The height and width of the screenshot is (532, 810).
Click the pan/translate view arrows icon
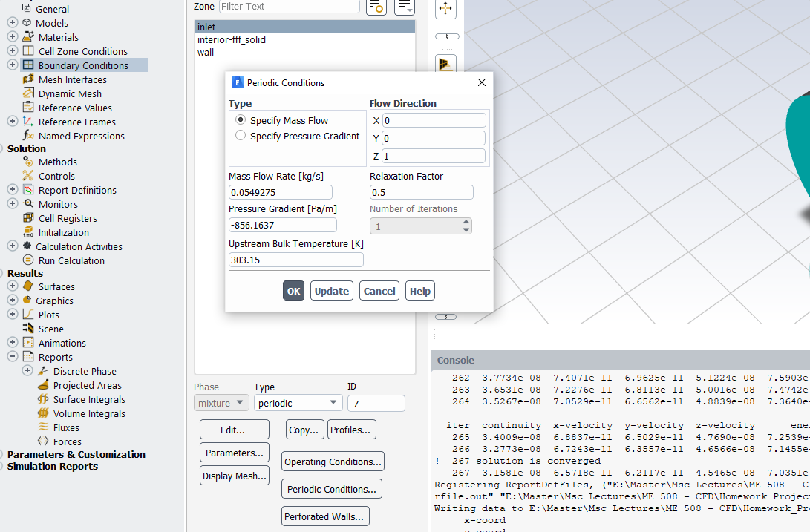click(x=445, y=9)
